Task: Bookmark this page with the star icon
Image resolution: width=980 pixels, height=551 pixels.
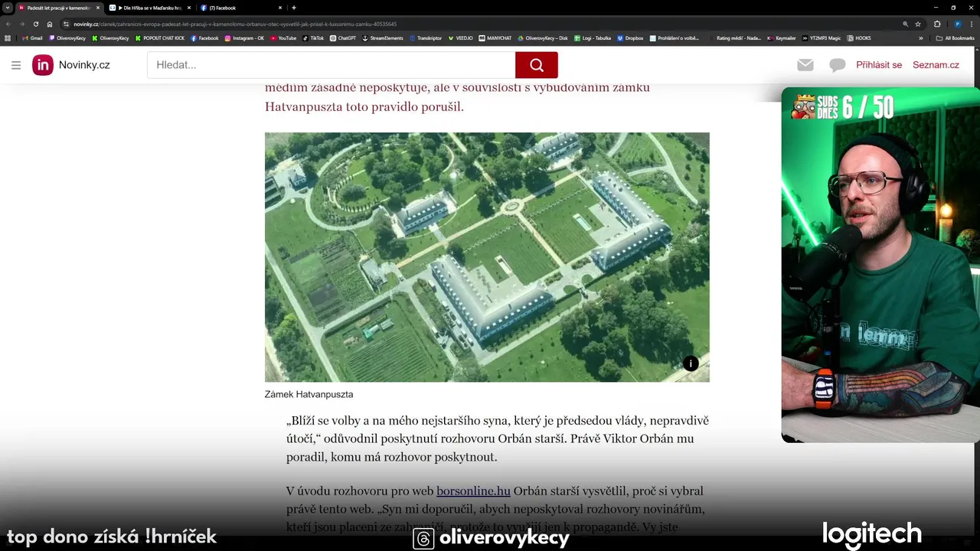Action: coord(918,24)
